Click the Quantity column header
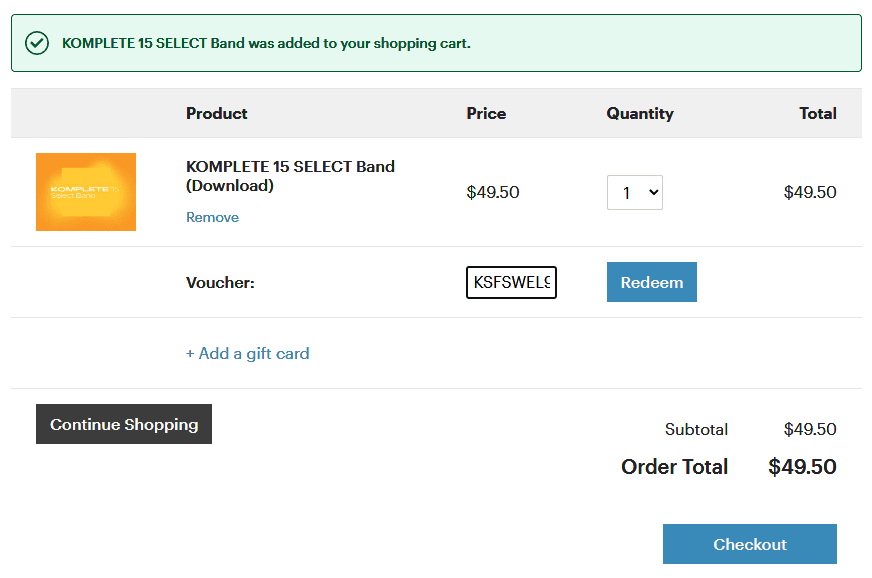Viewport: 872px width, 578px height. (x=640, y=113)
